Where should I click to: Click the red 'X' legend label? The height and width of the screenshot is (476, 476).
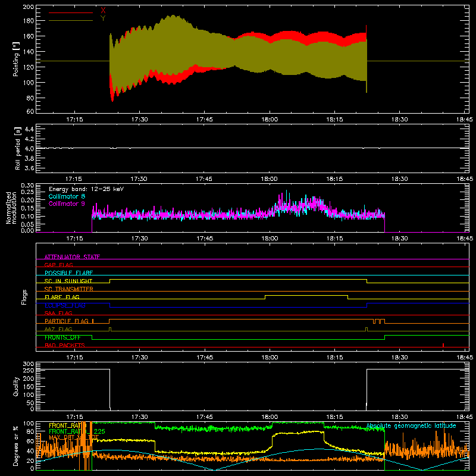tap(103, 11)
